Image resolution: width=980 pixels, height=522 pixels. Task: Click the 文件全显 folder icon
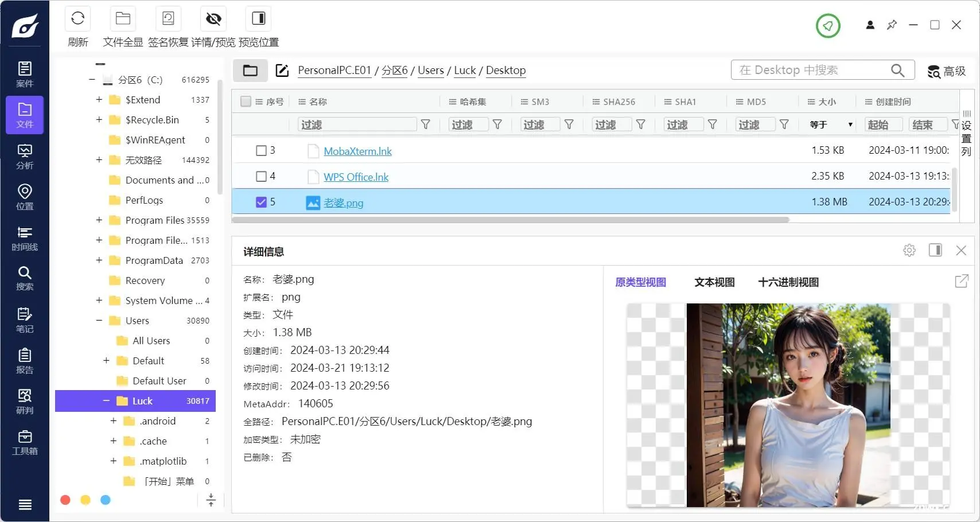[x=123, y=19]
